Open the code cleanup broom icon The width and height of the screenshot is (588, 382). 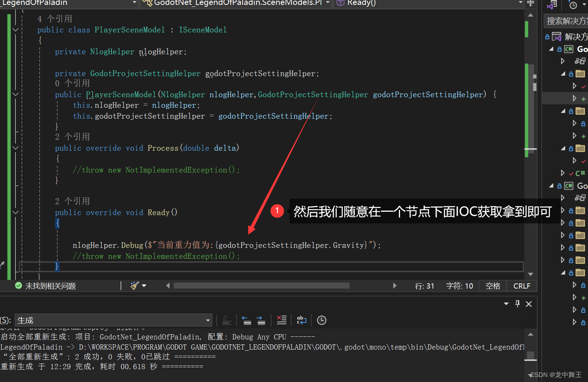tap(134, 286)
